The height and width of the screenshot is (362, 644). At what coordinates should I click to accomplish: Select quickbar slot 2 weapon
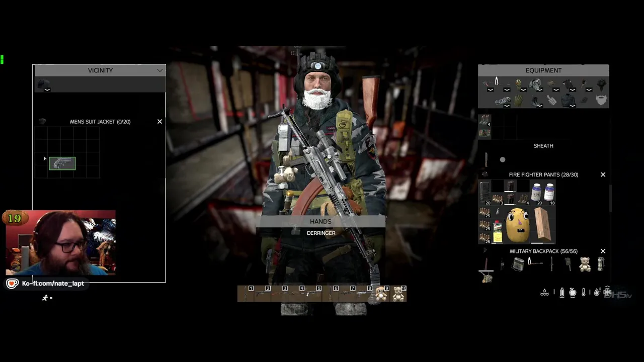263,294
